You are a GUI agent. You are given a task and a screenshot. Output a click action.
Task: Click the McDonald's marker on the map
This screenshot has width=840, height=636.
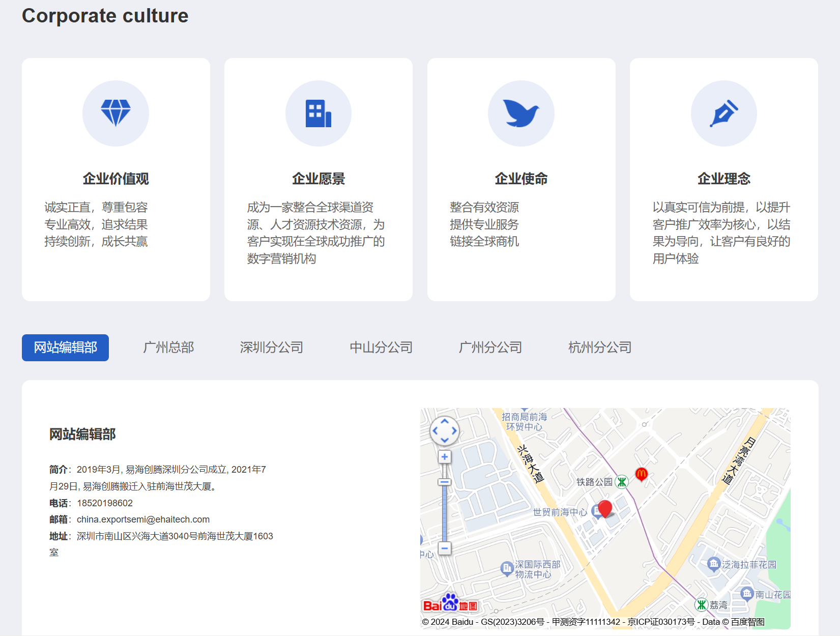[x=641, y=474]
